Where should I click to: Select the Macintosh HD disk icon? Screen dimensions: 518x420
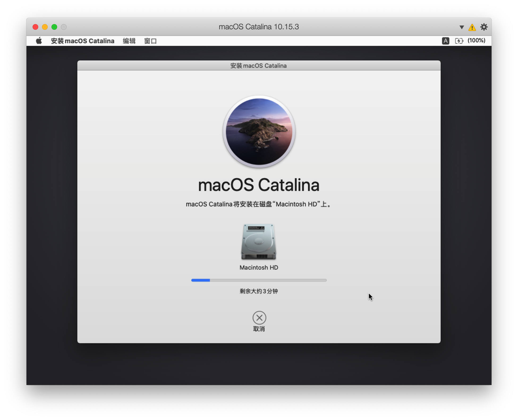click(259, 242)
